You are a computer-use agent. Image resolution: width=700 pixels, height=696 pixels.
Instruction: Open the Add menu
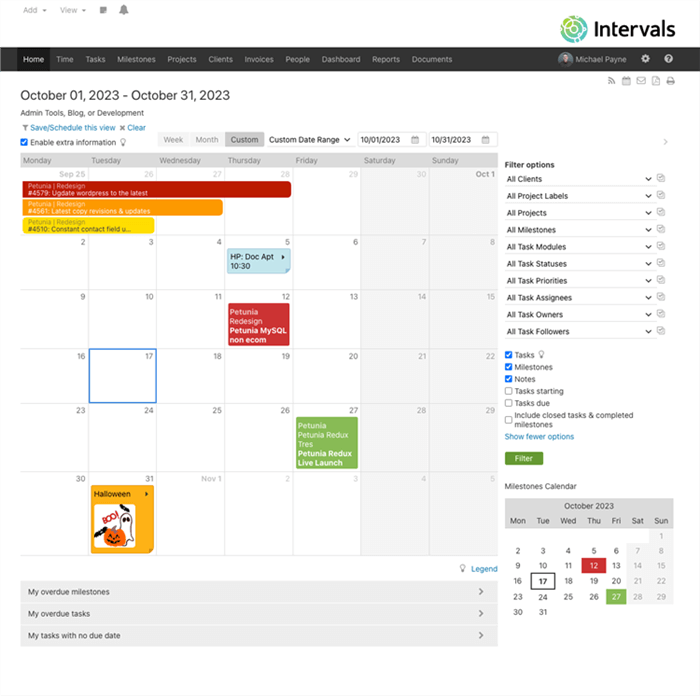pyautogui.click(x=34, y=10)
